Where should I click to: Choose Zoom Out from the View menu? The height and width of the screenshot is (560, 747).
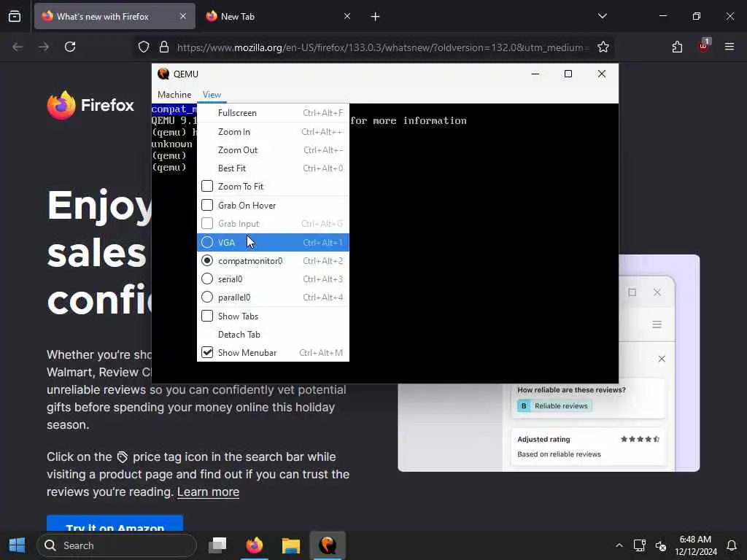coord(273,150)
